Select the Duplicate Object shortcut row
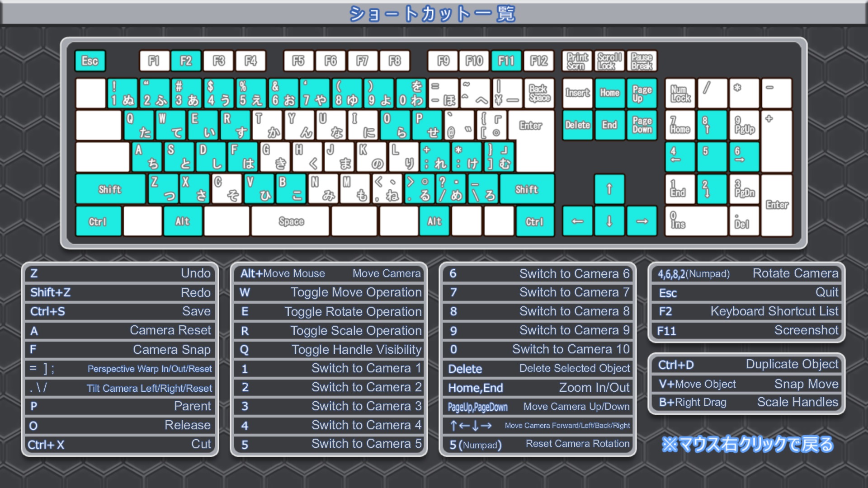The height and width of the screenshot is (488, 868). coord(747,365)
